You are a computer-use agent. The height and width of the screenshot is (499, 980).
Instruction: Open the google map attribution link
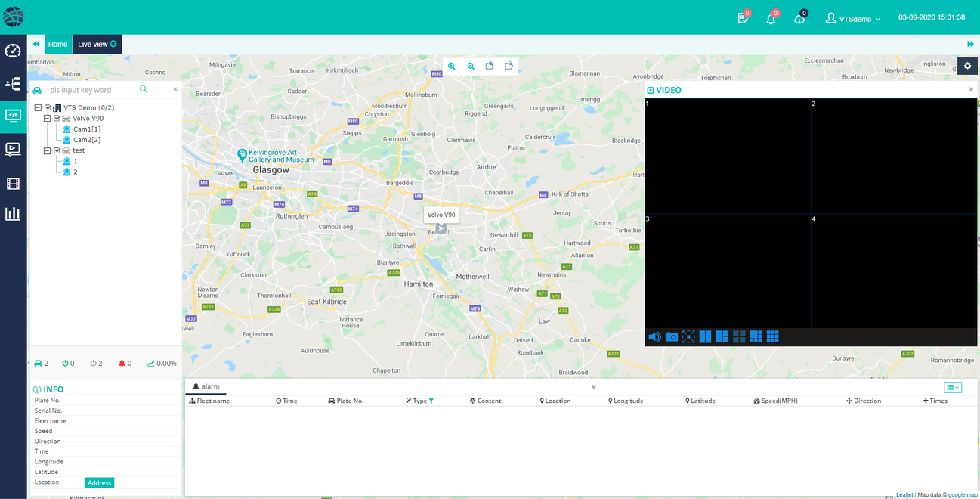963,494
